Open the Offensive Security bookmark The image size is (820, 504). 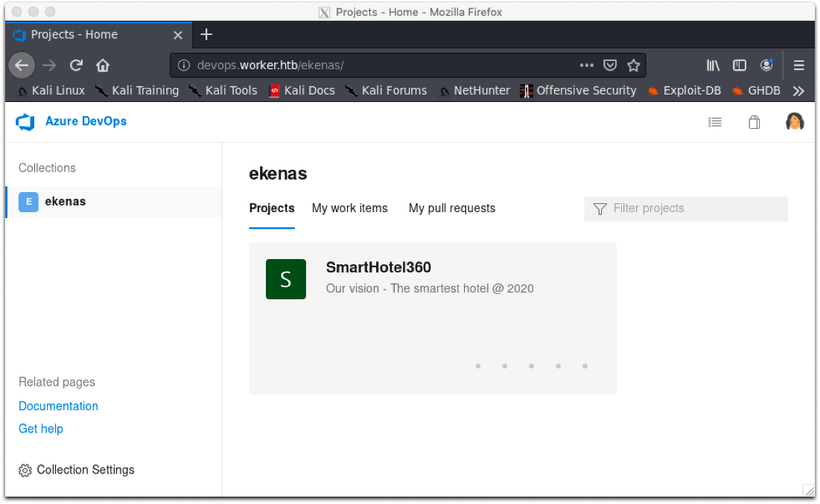click(578, 91)
